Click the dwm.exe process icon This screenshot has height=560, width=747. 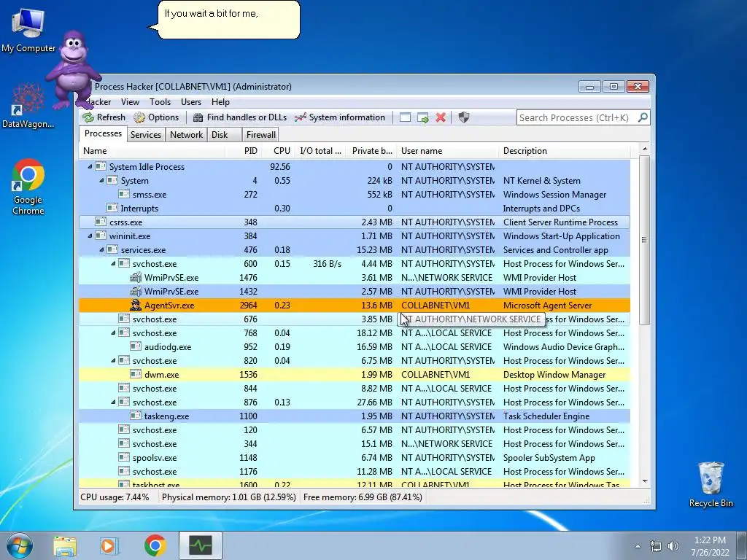point(136,375)
